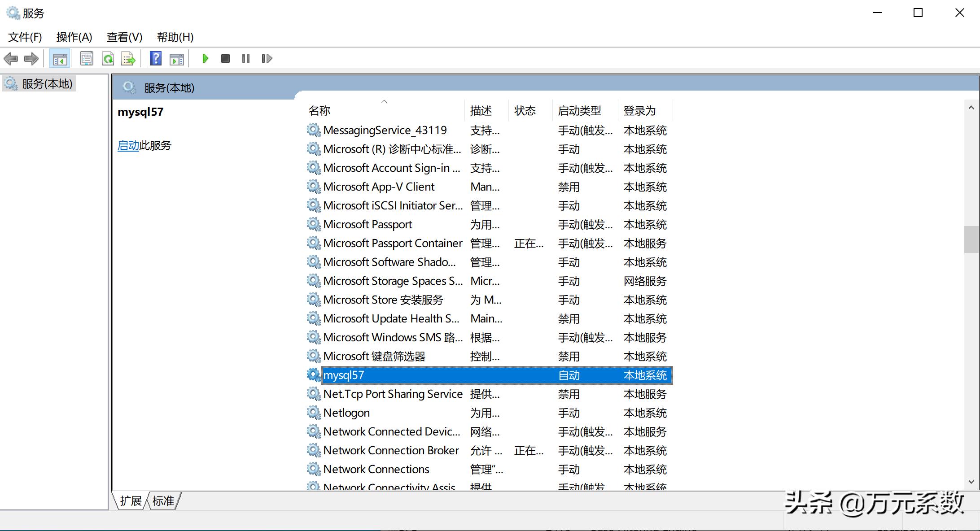Pause the service using the pause icon
The height and width of the screenshot is (531, 980).
tap(245, 58)
